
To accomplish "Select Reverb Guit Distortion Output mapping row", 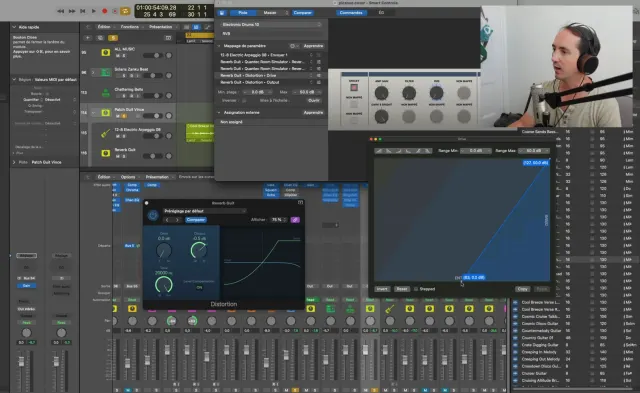I will click(270, 82).
